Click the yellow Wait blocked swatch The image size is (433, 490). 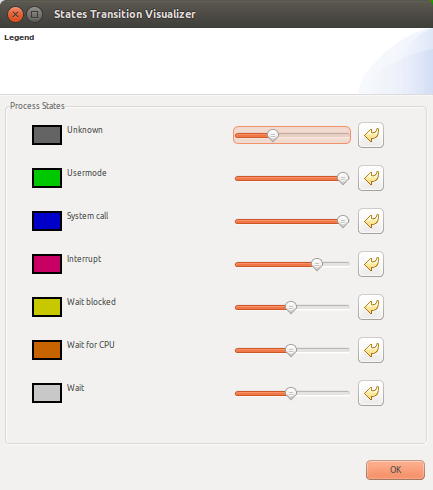coord(47,307)
